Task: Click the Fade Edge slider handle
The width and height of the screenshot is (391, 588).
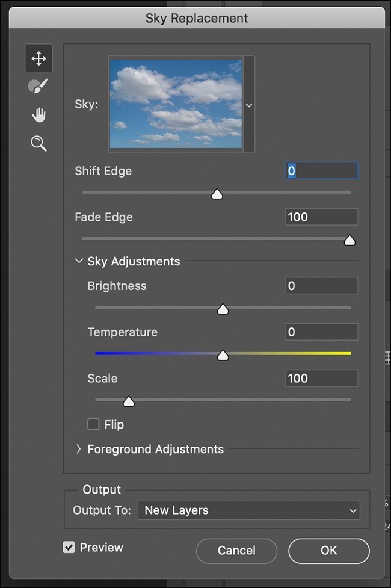Action: (x=349, y=240)
